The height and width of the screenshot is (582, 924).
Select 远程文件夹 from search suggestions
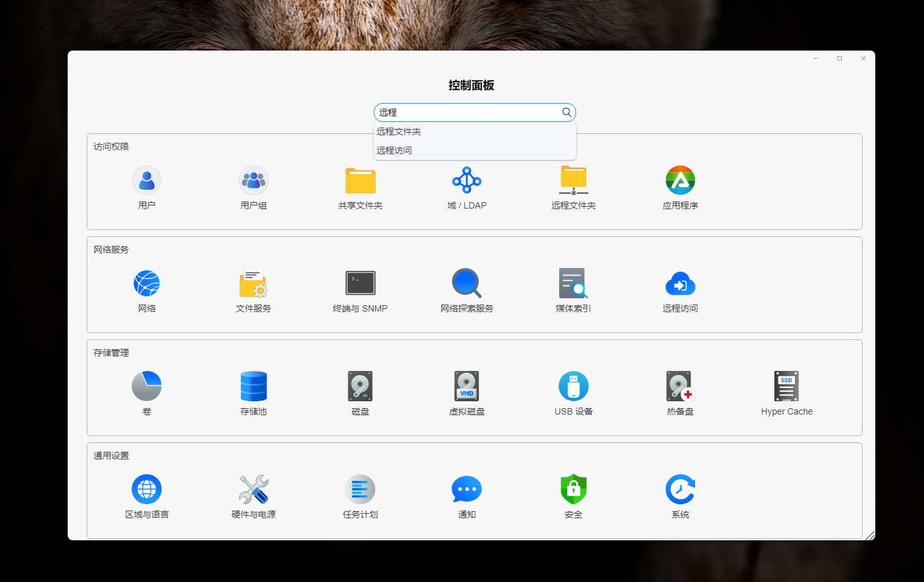475,131
